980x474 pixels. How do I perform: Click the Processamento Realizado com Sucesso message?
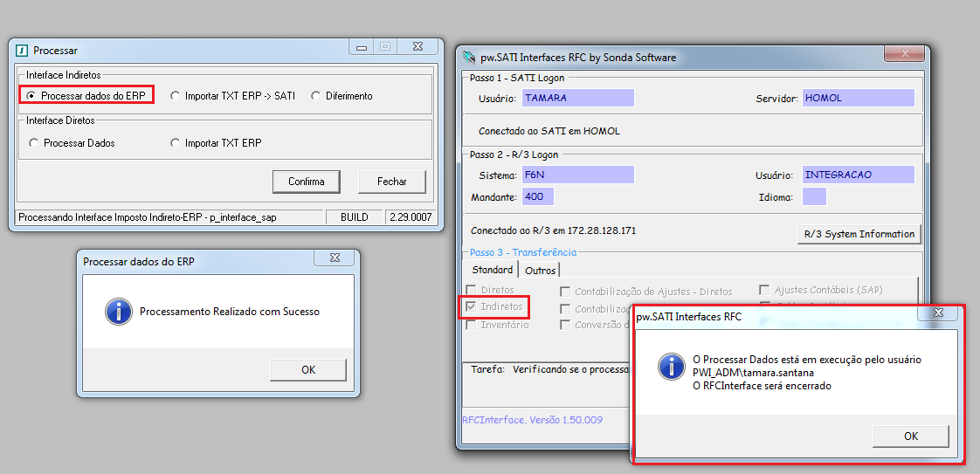coord(230,312)
